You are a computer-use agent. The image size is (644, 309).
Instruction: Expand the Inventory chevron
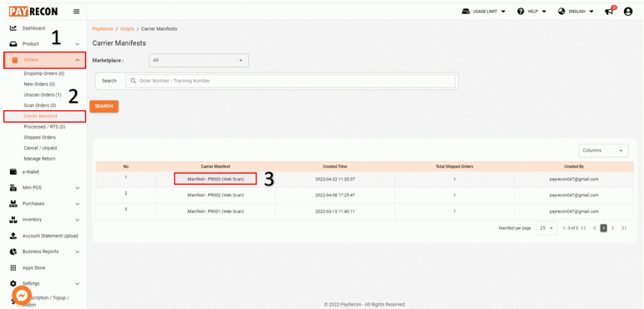coord(77,220)
